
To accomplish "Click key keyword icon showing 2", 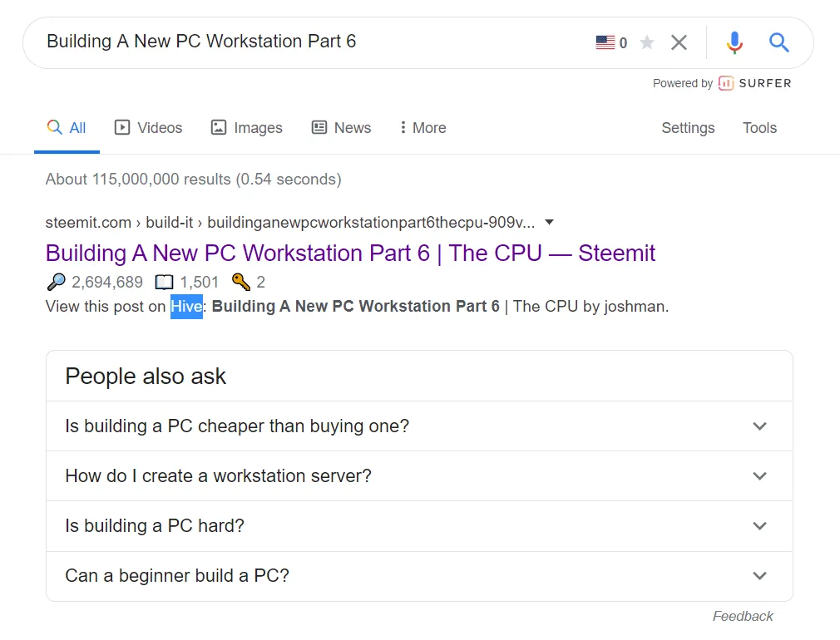I will (x=241, y=282).
